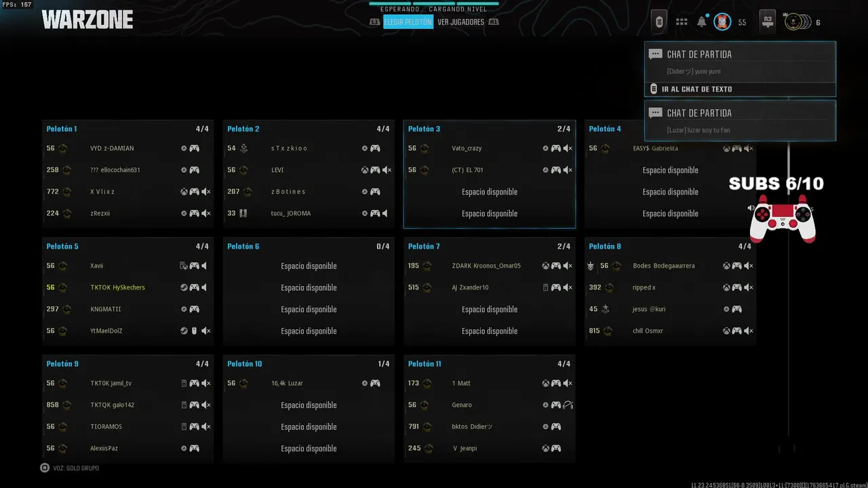The image size is (868, 488).
Task: Click IR AL CHAT DE TEXTO
Action: pyautogui.click(x=740, y=89)
